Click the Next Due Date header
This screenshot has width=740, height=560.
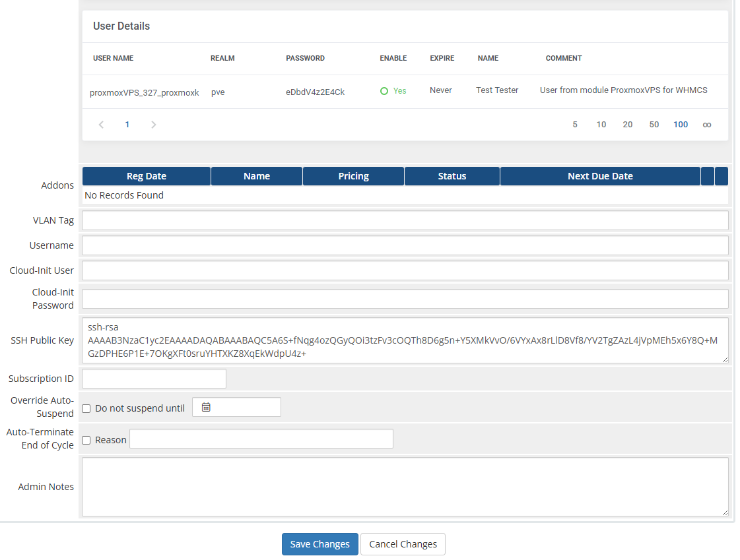click(600, 176)
